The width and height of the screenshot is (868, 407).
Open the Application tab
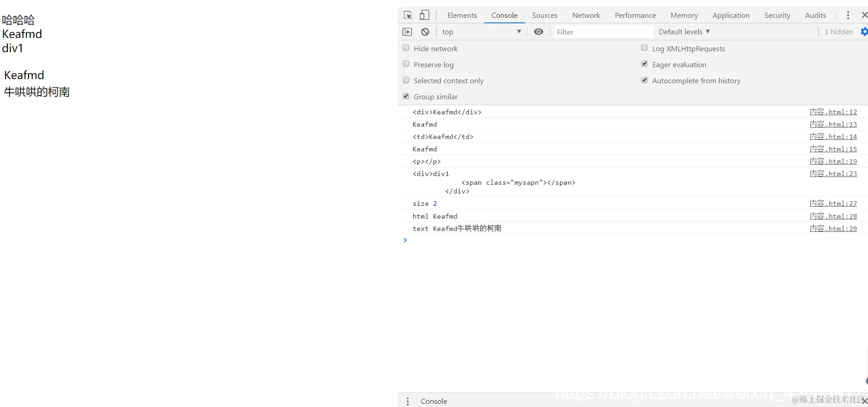[731, 15]
